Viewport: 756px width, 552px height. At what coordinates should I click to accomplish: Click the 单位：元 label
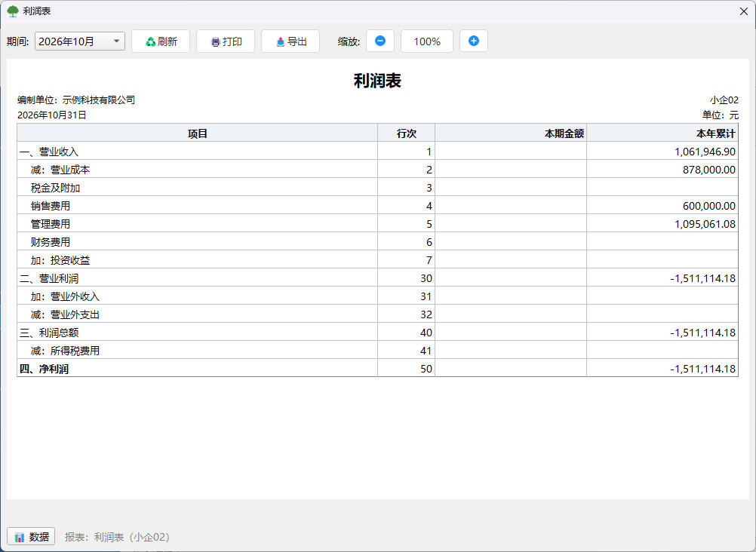[720, 115]
